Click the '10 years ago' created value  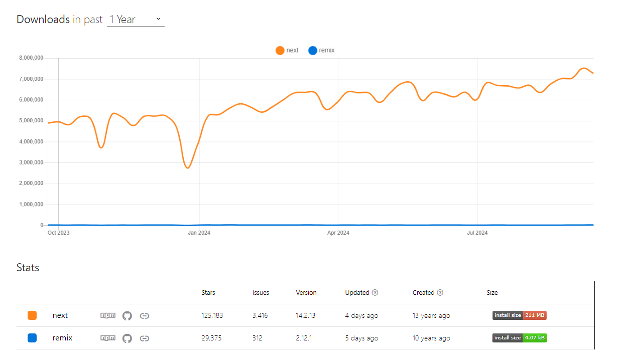coord(431,338)
